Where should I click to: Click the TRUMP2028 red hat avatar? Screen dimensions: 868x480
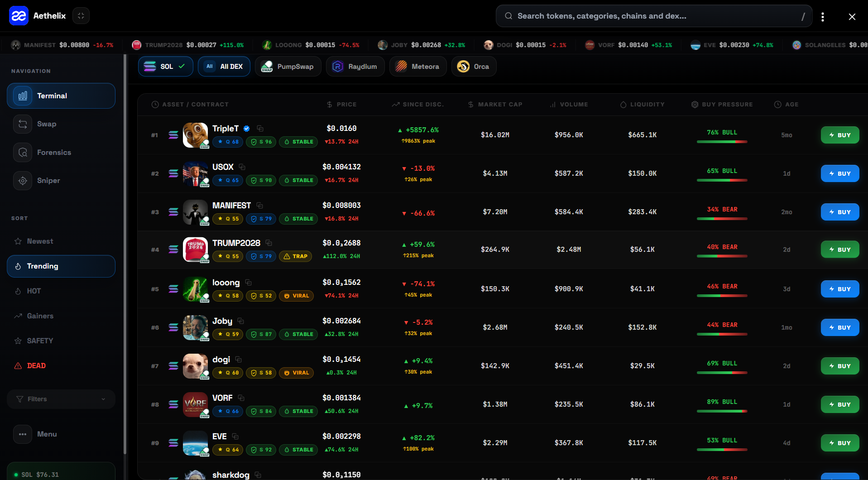pyautogui.click(x=196, y=250)
